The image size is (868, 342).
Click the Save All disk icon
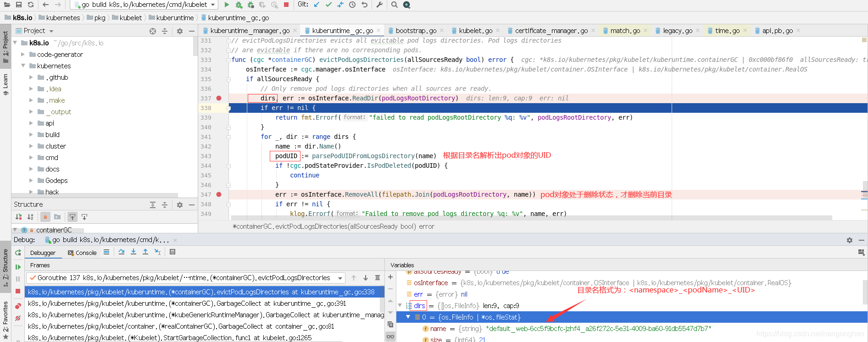pos(19,5)
